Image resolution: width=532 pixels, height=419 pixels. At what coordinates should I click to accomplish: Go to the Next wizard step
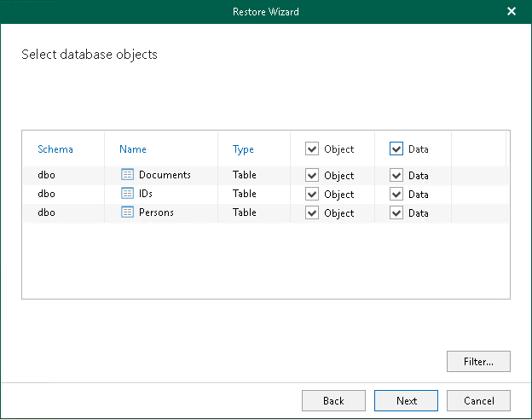click(406, 400)
